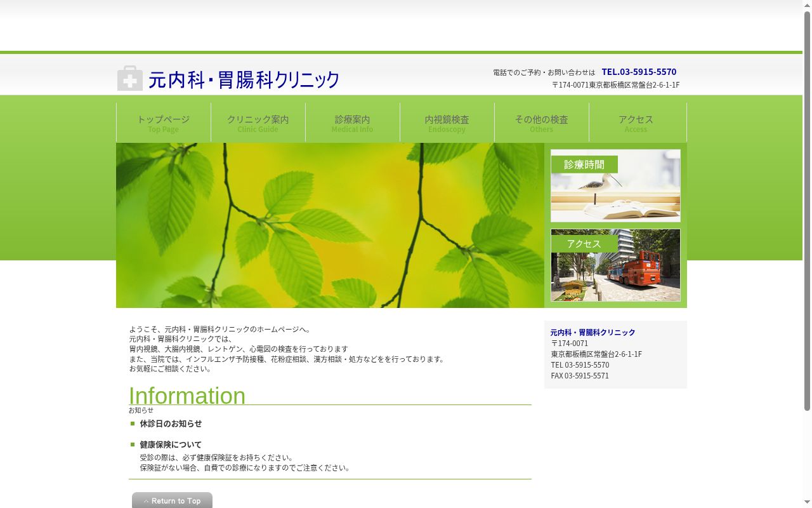The image size is (812, 508).
Task: Click the Return to Top button
Action: coord(172,500)
